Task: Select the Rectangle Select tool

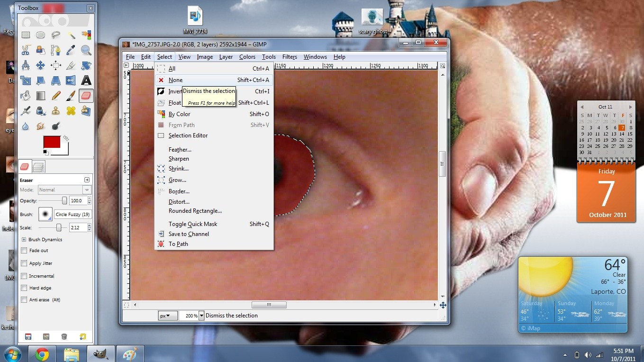Action: [26, 35]
